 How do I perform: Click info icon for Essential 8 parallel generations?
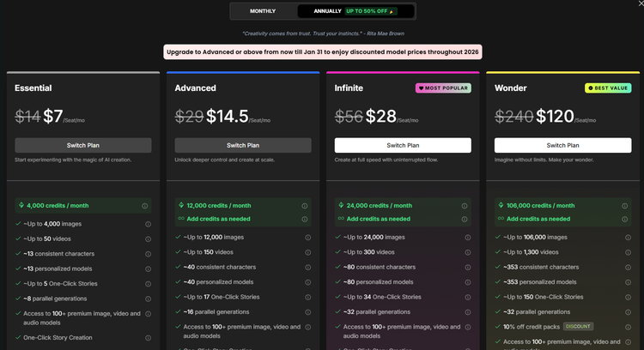(x=148, y=298)
